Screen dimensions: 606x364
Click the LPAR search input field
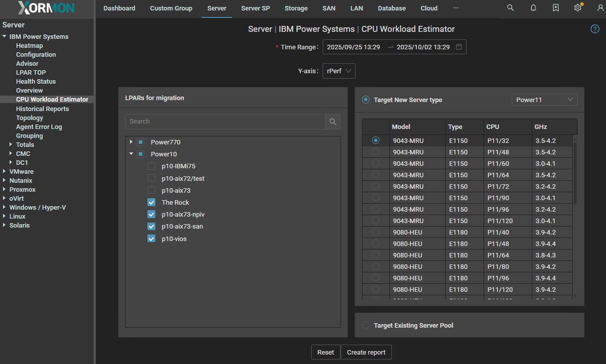[225, 121]
